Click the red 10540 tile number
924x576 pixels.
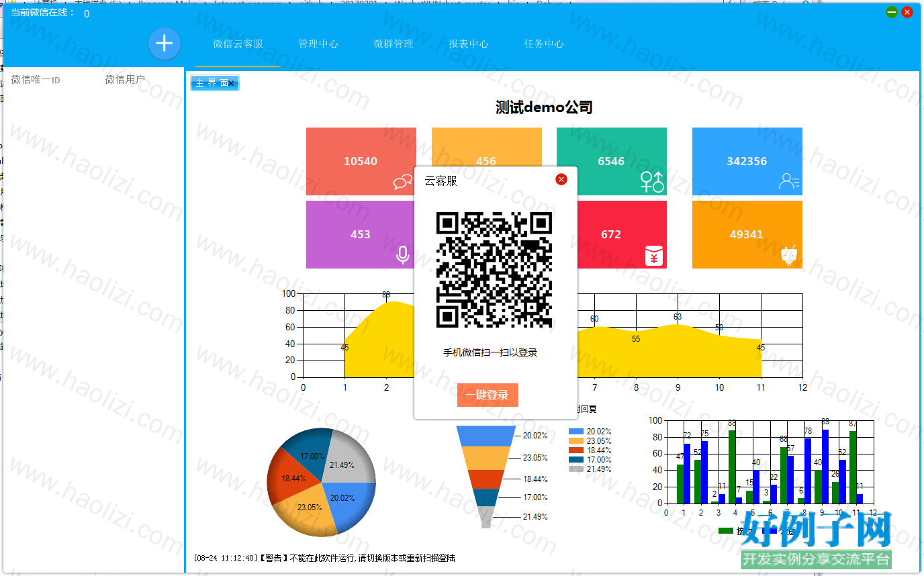point(361,161)
